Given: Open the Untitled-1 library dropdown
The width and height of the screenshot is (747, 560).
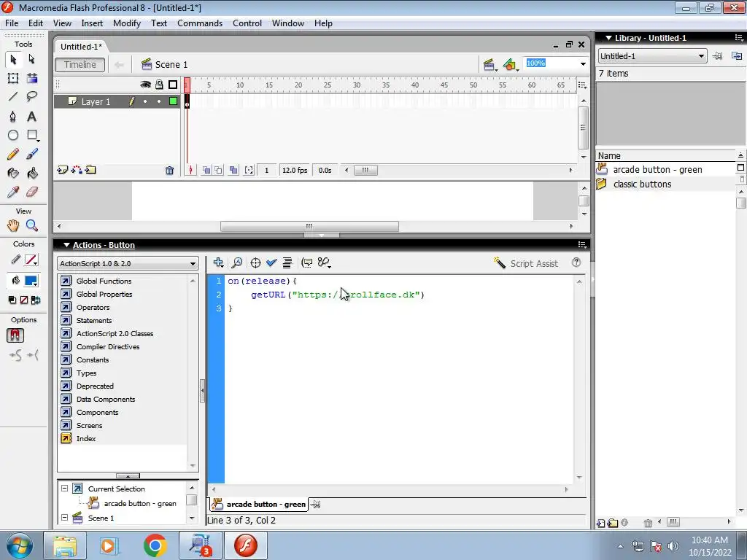Looking at the screenshot, I should (651, 56).
